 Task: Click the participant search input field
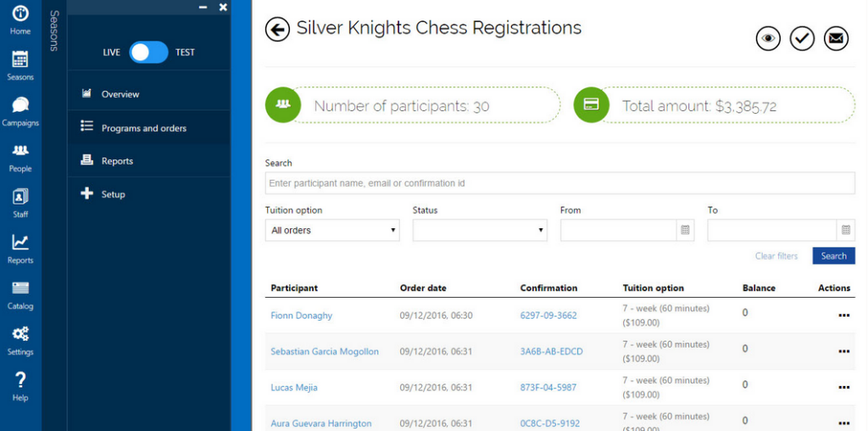click(559, 182)
